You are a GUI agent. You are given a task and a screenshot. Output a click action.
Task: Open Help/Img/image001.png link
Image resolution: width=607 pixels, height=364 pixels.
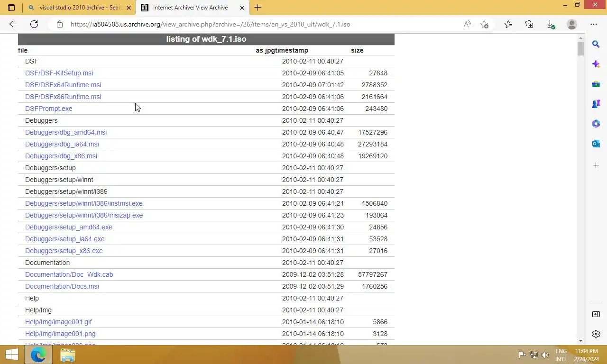point(60,334)
